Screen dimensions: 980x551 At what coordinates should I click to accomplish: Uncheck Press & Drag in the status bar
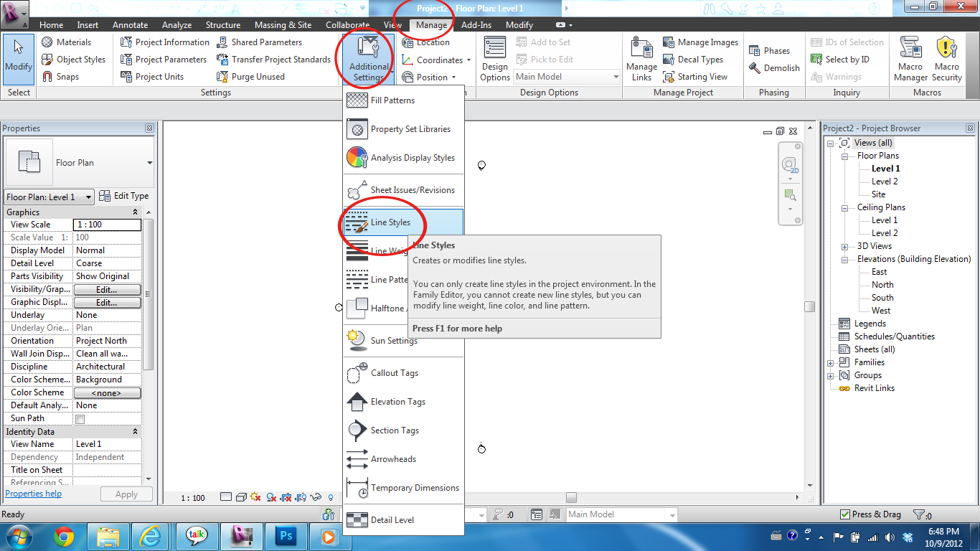coord(845,514)
